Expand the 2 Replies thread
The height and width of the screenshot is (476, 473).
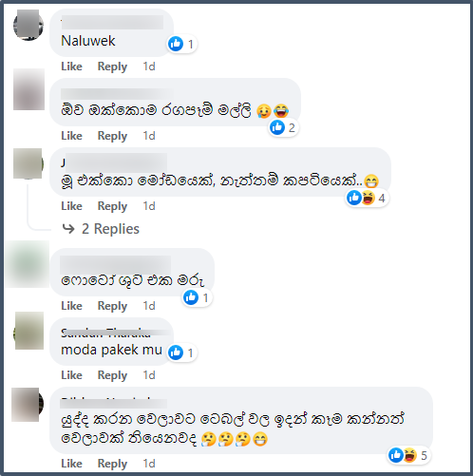pos(110,229)
